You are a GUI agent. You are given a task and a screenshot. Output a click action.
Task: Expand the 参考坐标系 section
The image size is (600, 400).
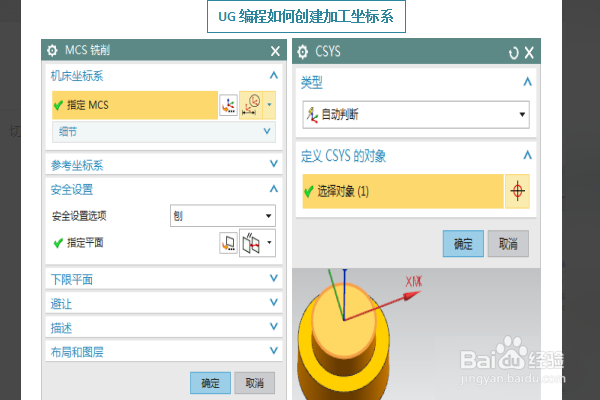click(x=274, y=164)
